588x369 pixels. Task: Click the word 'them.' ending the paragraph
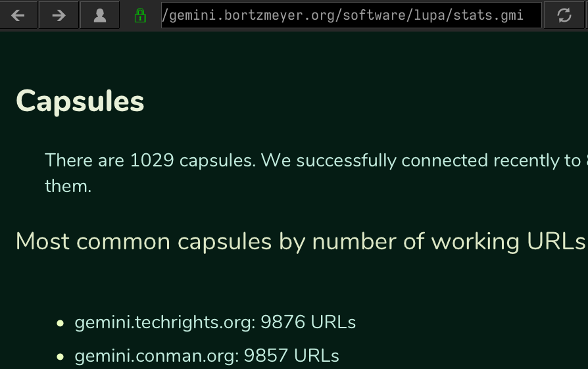tap(68, 186)
